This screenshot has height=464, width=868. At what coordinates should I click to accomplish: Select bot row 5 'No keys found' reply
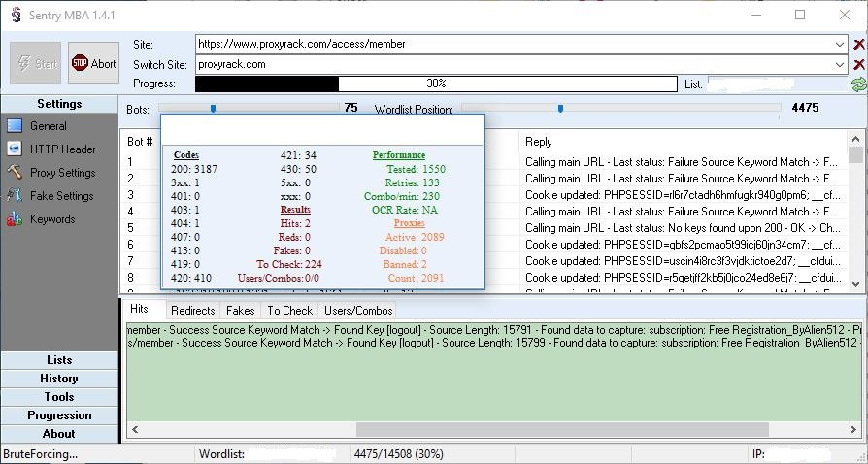[683, 227]
